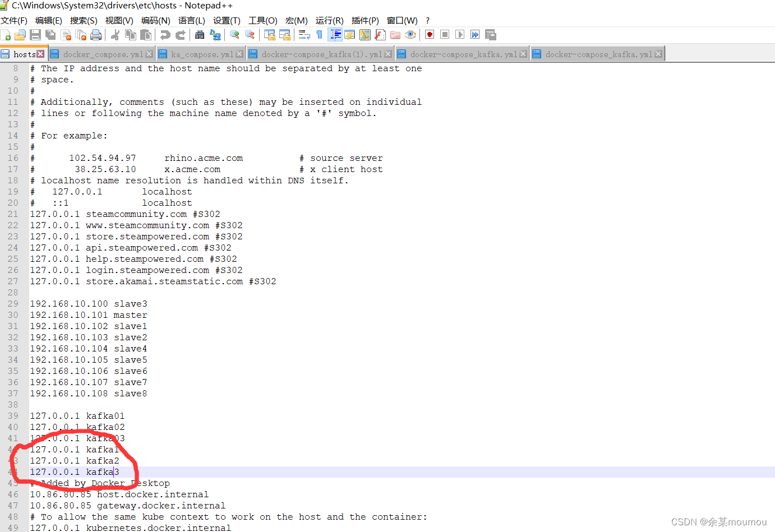Toggle synchronized vertical scrolling
Viewport: 775px width, 532px height.
click(269, 35)
